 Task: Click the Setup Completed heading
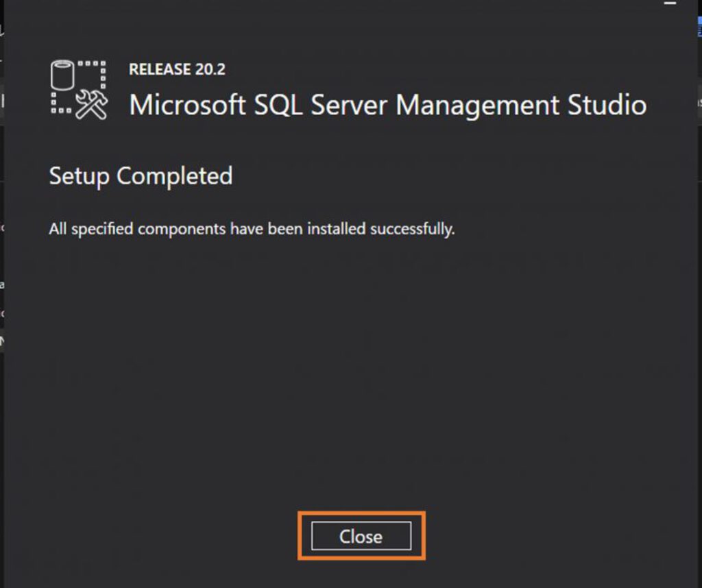pyautogui.click(x=141, y=176)
